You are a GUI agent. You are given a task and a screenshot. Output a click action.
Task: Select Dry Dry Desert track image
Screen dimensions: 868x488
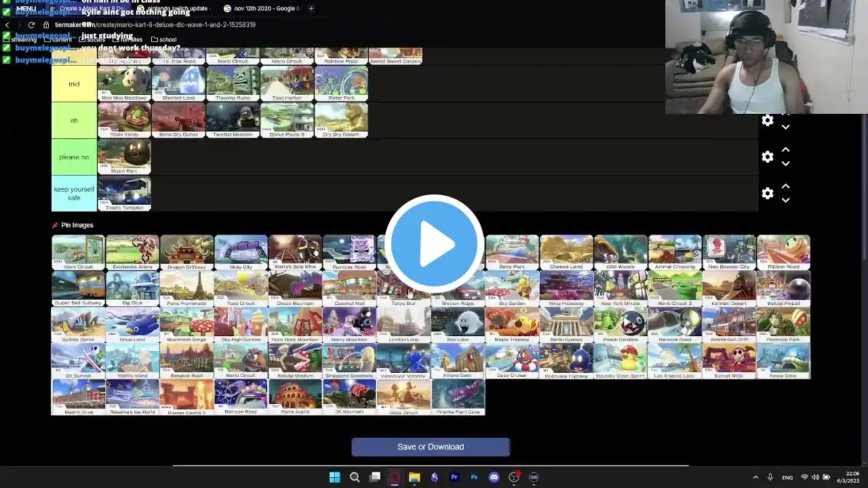point(341,120)
